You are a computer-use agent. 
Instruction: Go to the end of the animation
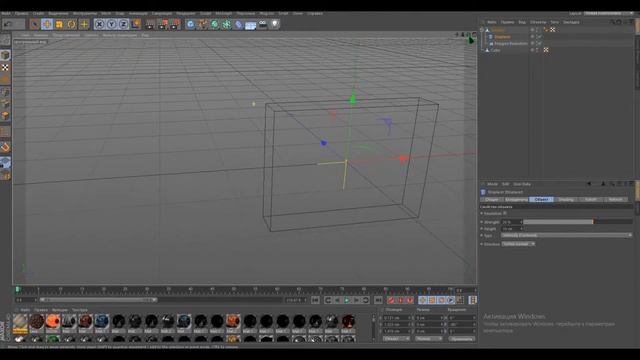(378, 300)
